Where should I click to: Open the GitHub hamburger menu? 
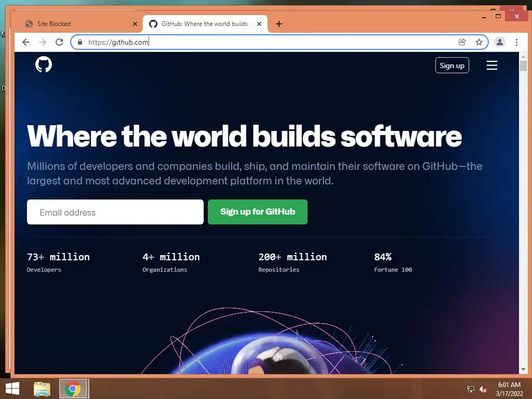491,65
